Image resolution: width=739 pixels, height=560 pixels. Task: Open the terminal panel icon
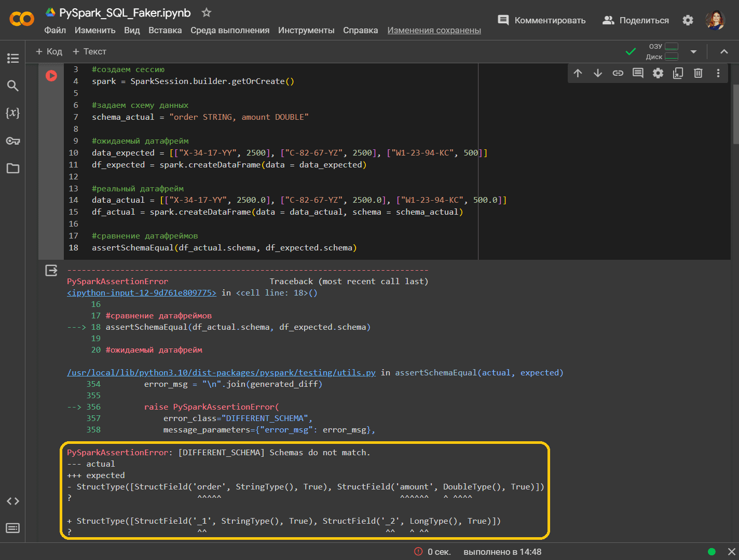coord(13,528)
